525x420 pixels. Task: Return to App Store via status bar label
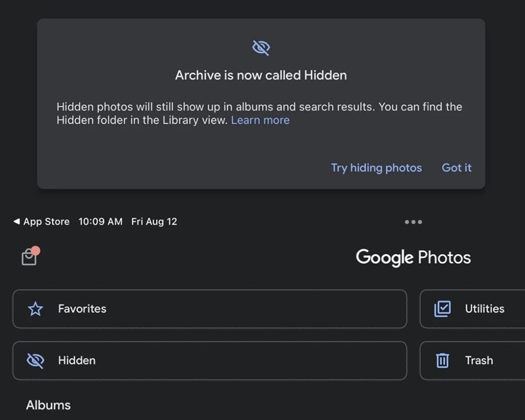click(46, 222)
